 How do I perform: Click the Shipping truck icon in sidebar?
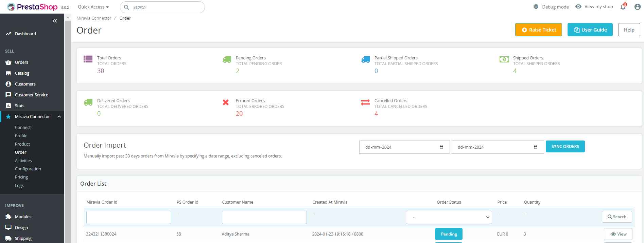[8, 239]
